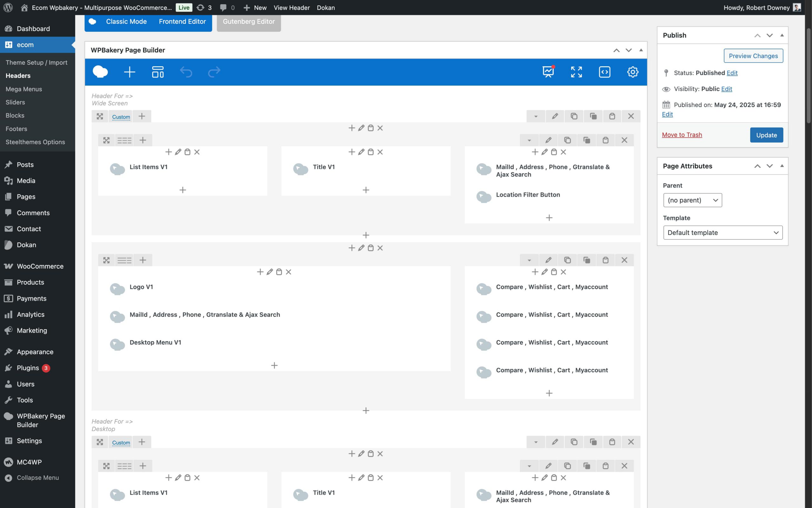This screenshot has height=508, width=812.
Task: Paste into the Wide Screen Custom row
Action: point(612,116)
